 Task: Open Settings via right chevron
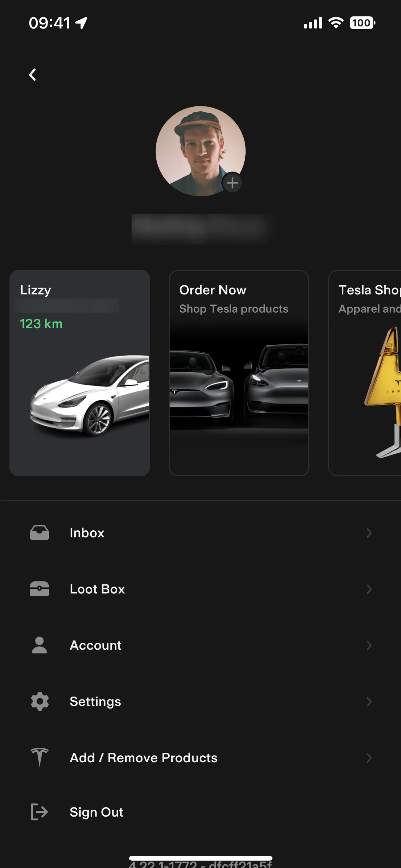369,701
